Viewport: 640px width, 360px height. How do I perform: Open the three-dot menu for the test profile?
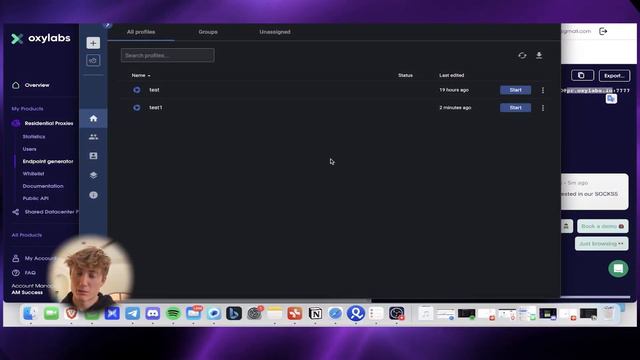[543, 90]
